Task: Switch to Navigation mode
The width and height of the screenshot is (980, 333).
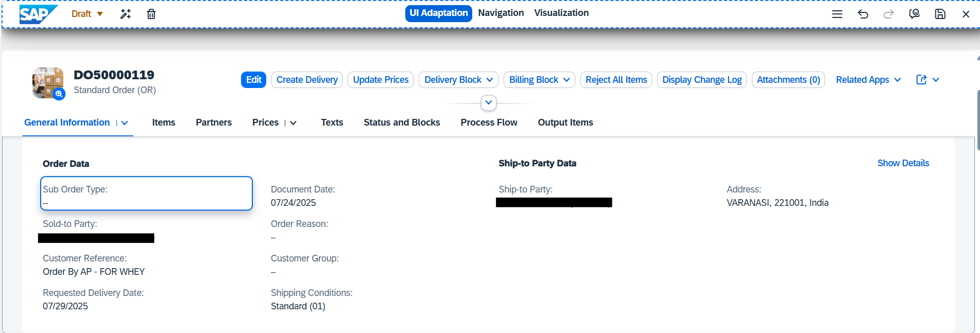Action: coord(501,13)
